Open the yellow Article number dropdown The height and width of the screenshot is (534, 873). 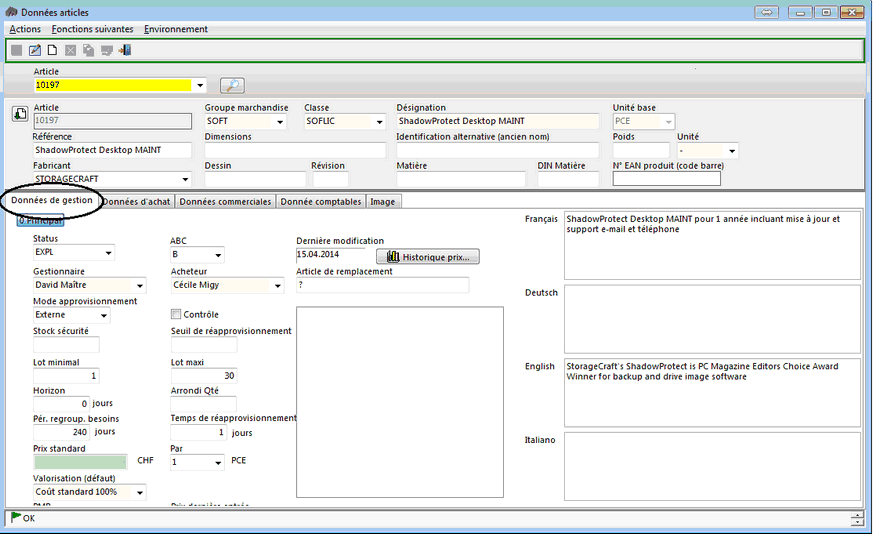(200, 85)
